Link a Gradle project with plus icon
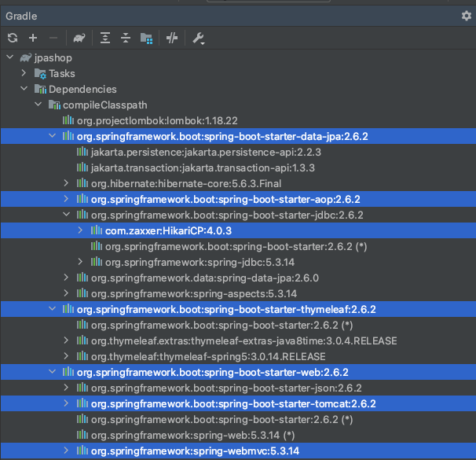Image resolution: width=476 pixels, height=460 pixels. pos(33,38)
